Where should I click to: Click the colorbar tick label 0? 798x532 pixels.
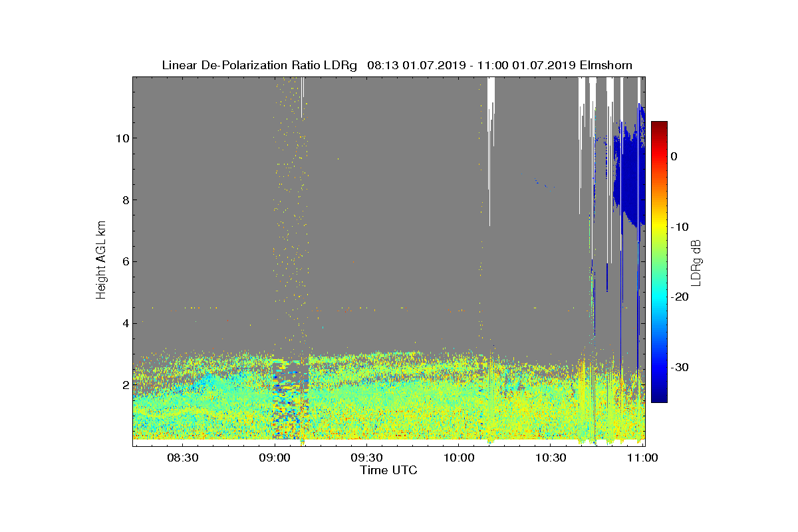pyautogui.click(x=674, y=156)
